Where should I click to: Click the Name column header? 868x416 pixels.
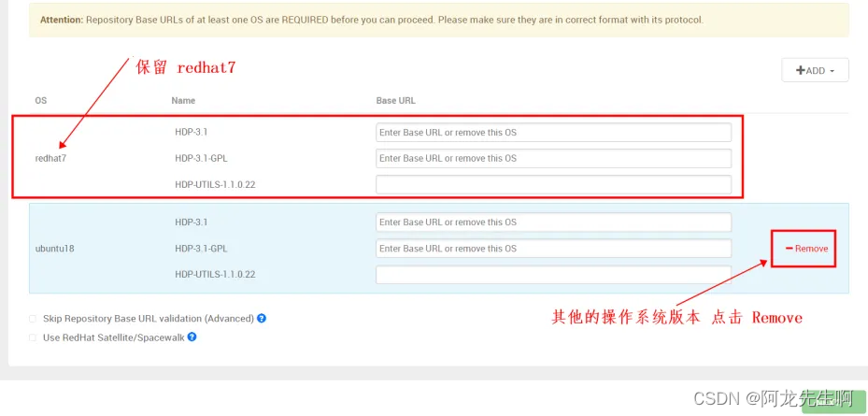(183, 101)
